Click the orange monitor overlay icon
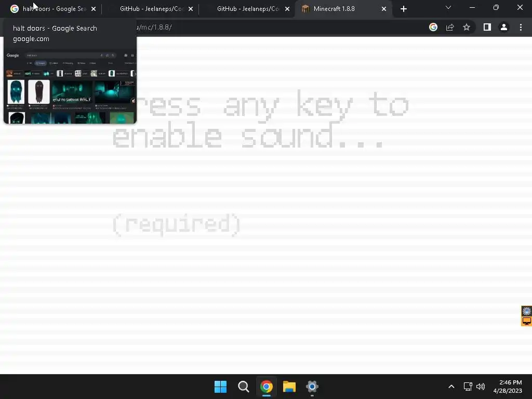Viewport: 532px width, 399px height. 527,321
